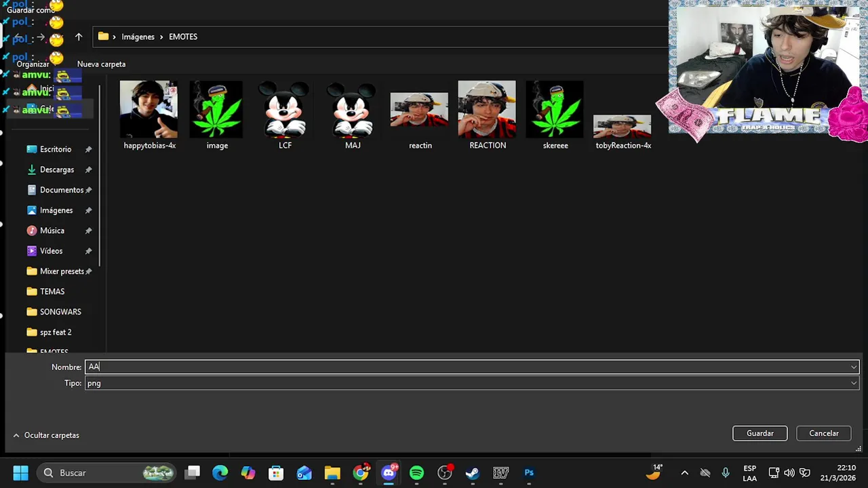Show hidden system tray icons
Image resolution: width=868 pixels, height=488 pixels.
(684, 472)
